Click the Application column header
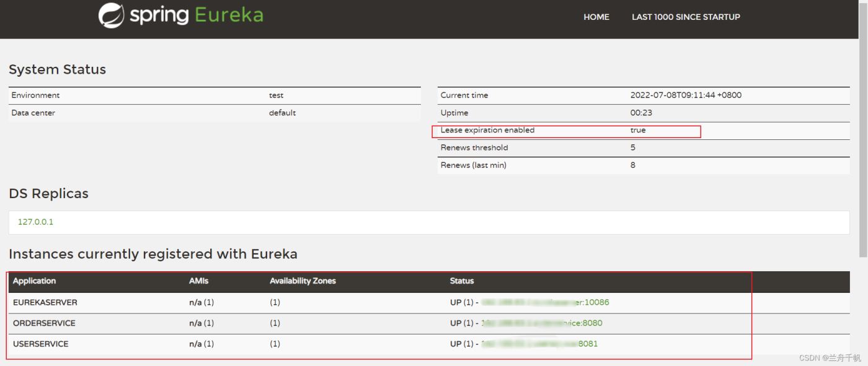868x366 pixels. 34,281
